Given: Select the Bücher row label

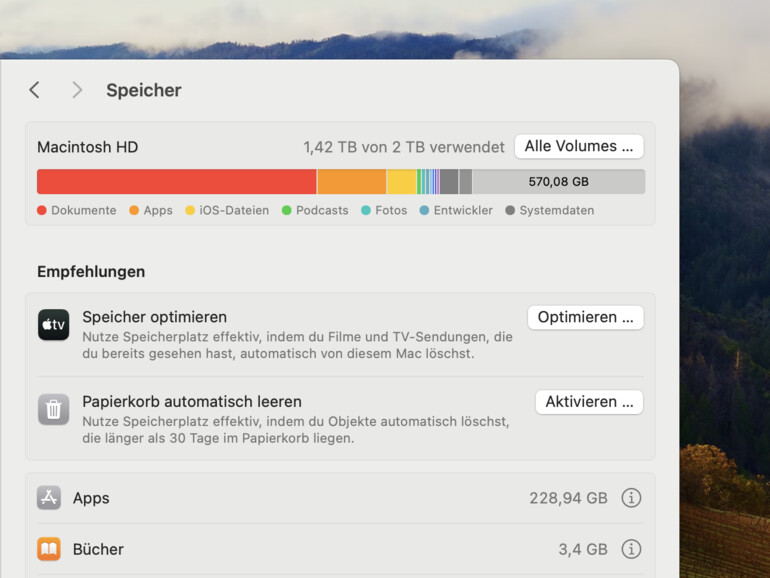Looking at the screenshot, I should [x=98, y=549].
